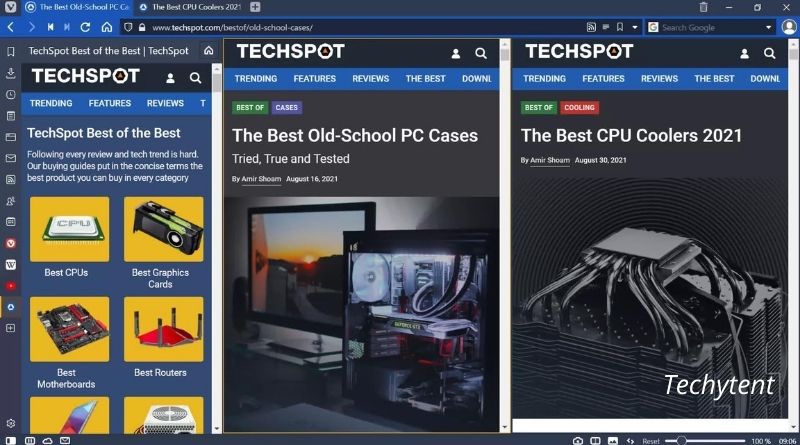Open Best Graphics Cards thumbnail
This screenshot has height=445, width=800.
(163, 229)
